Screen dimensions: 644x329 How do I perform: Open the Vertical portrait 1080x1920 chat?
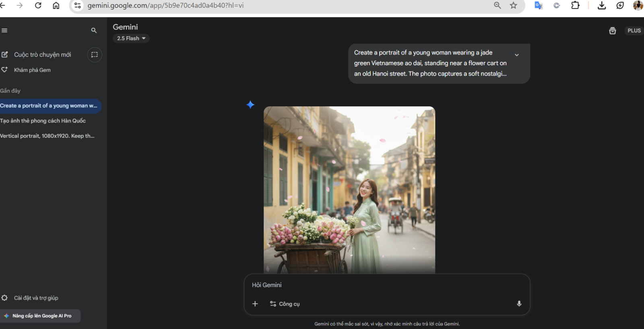coord(47,136)
